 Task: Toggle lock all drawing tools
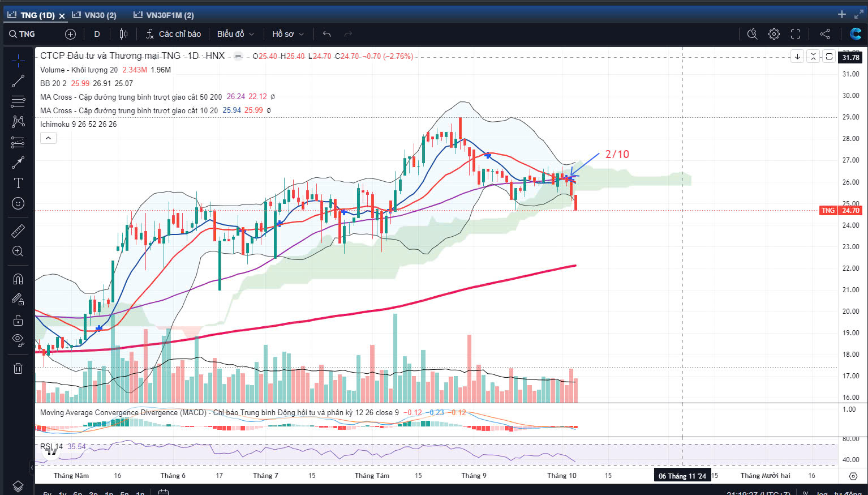pyautogui.click(x=18, y=320)
